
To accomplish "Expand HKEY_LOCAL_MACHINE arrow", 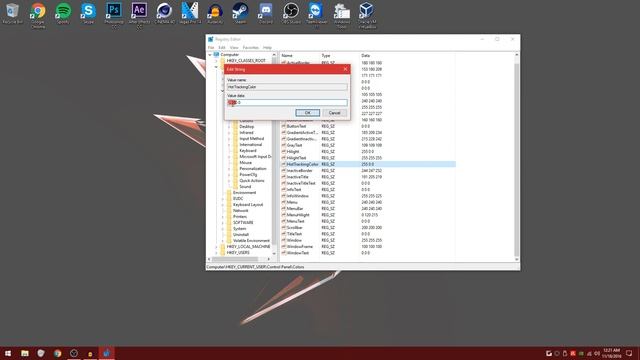I will [216, 247].
